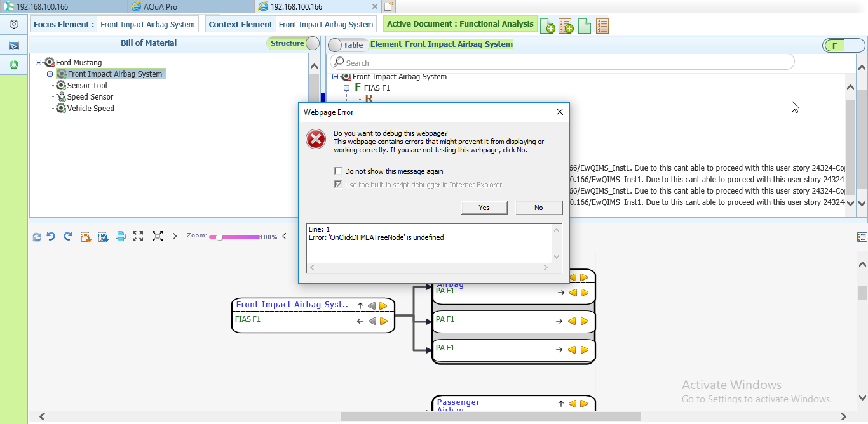
Task: Click No in the Webpage Error dialog
Action: tap(539, 208)
